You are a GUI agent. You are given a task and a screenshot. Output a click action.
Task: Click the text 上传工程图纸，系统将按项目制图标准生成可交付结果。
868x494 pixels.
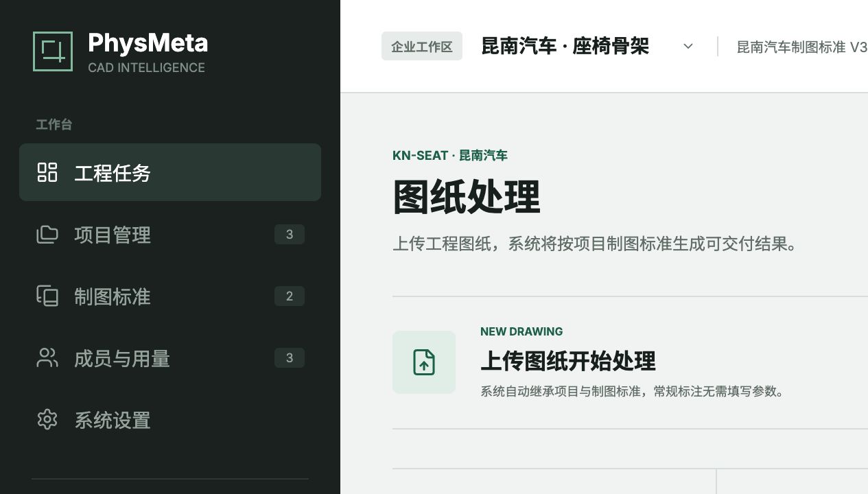pyautogui.click(x=596, y=244)
